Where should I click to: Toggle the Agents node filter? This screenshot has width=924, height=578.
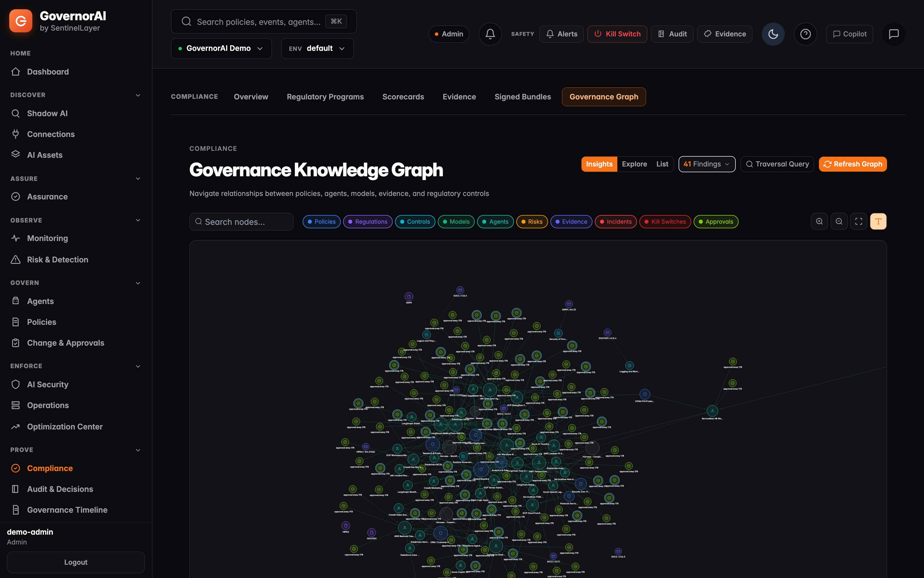coord(495,222)
